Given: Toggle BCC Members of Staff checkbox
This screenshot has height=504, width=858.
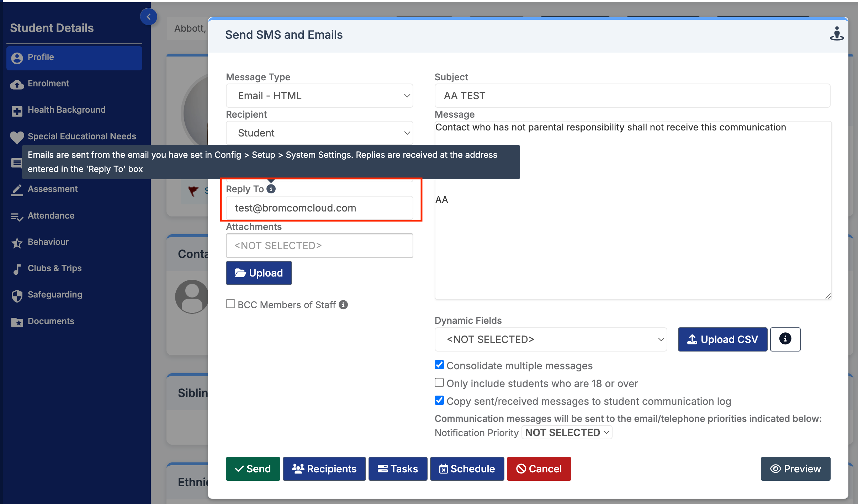Looking at the screenshot, I should [x=231, y=304].
